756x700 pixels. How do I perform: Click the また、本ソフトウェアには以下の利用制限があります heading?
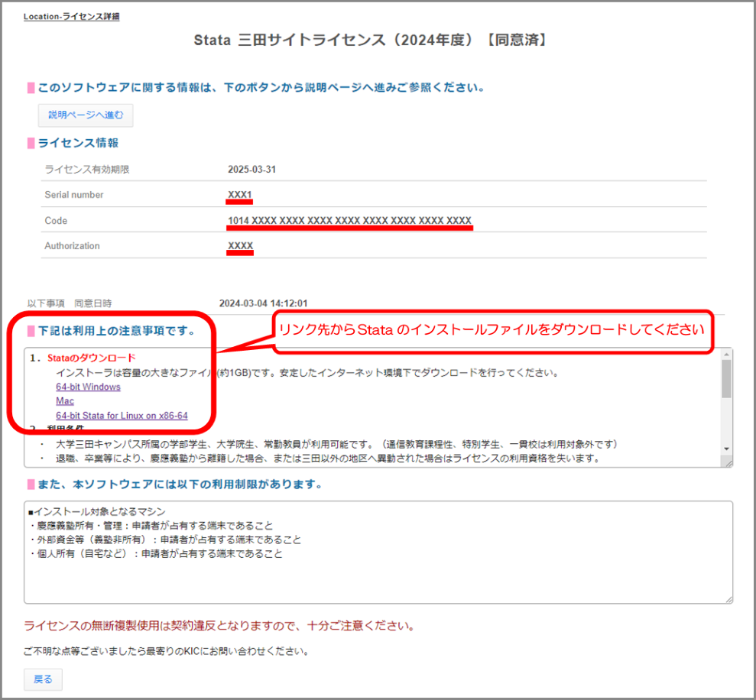(180, 484)
